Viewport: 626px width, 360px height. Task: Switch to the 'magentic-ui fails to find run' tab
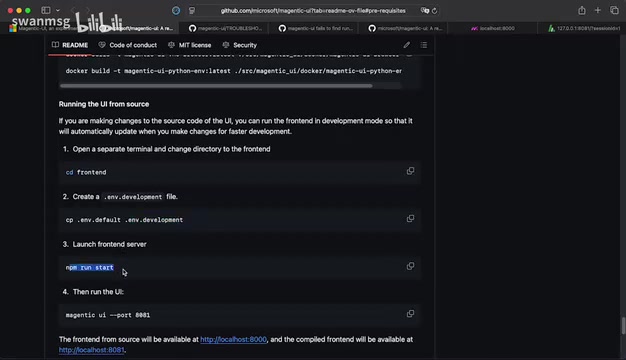(315, 28)
